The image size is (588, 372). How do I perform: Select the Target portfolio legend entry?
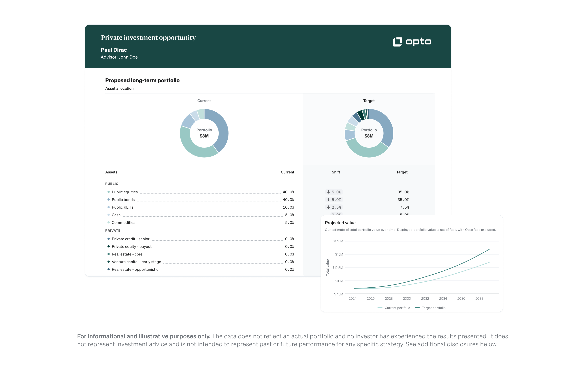pyautogui.click(x=430, y=308)
